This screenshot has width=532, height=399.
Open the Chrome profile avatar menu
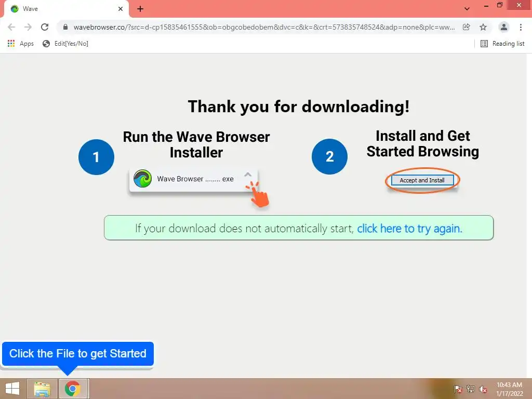[x=504, y=27]
